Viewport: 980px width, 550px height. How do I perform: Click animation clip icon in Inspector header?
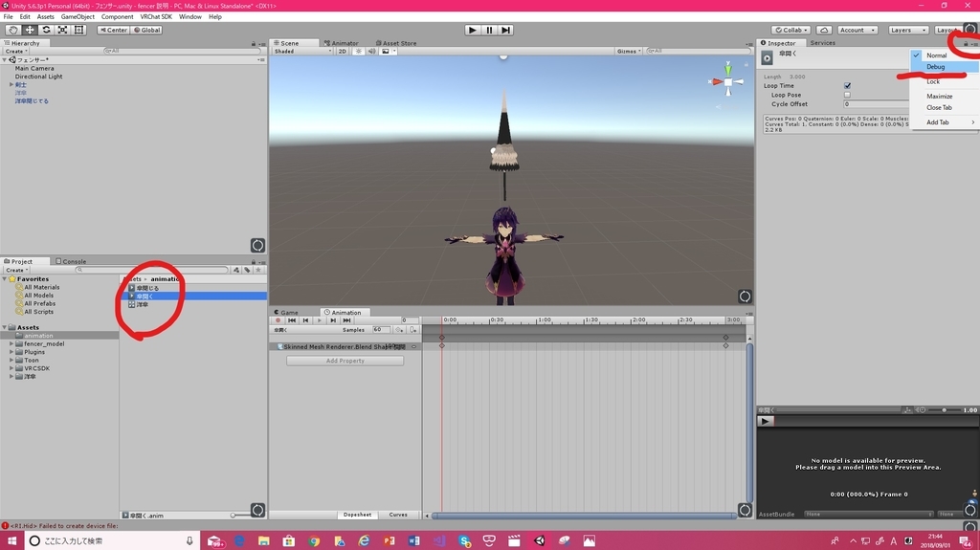pos(767,57)
